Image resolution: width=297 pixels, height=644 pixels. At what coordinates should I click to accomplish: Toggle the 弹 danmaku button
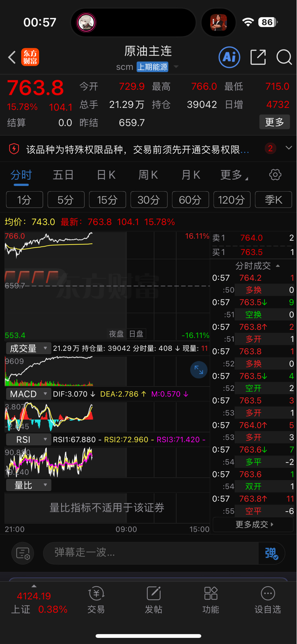(x=272, y=553)
